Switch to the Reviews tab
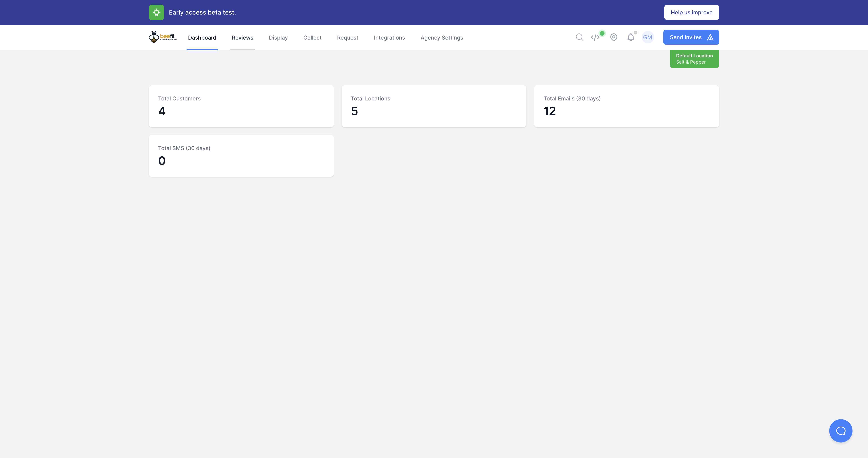This screenshot has width=868, height=458. tap(242, 38)
